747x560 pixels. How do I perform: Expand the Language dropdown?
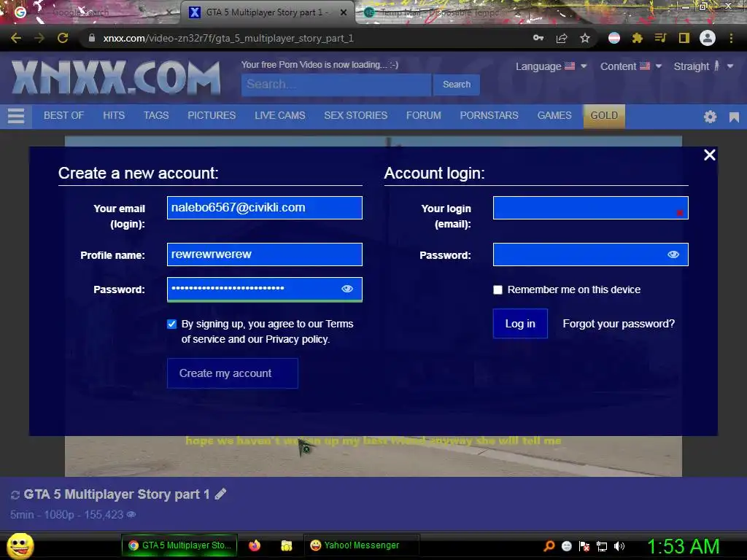point(551,66)
